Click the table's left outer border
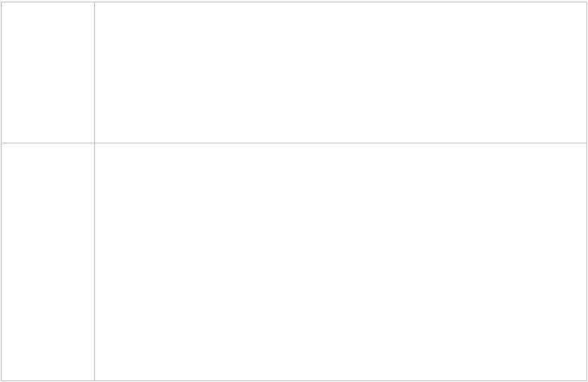Screen dimensions: 588x382 [x=2, y=191]
